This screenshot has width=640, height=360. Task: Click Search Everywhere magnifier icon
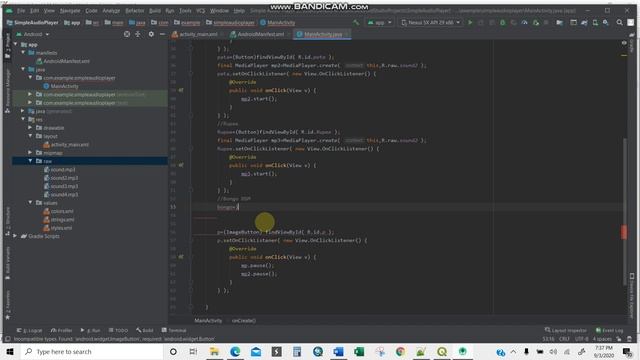coord(620,22)
